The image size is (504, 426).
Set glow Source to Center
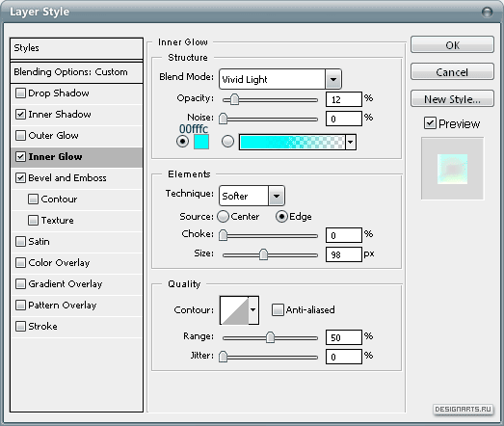pyautogui.click(x=223, y=217)
